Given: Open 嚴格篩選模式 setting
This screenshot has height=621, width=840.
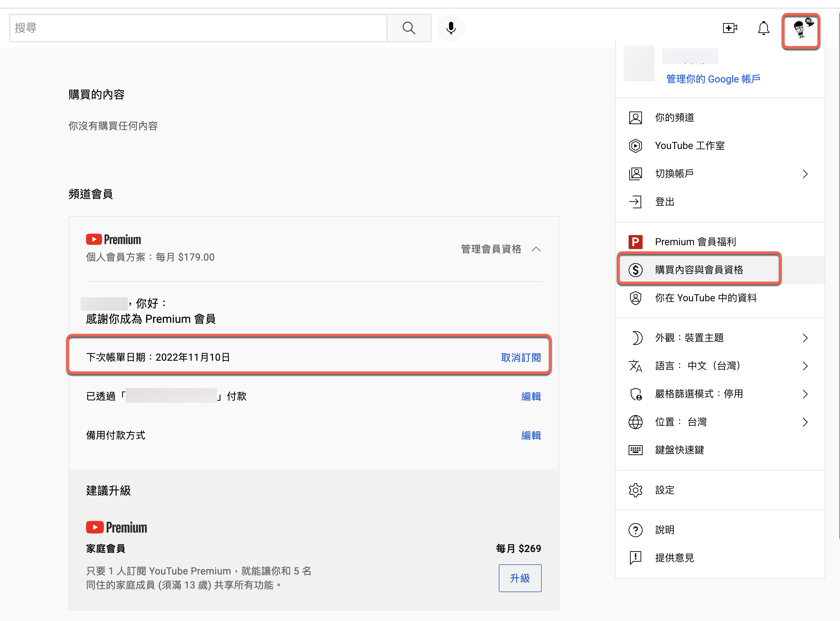Looking at the screenshot, I should (699, 394).
